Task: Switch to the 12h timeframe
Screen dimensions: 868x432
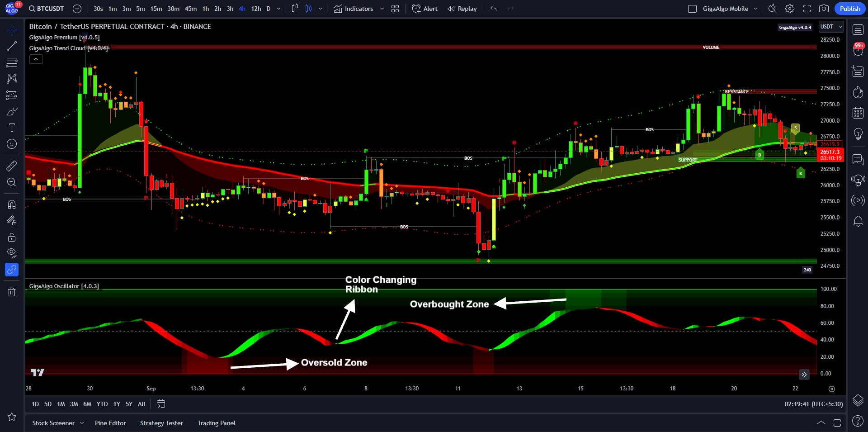Action: 256,9
